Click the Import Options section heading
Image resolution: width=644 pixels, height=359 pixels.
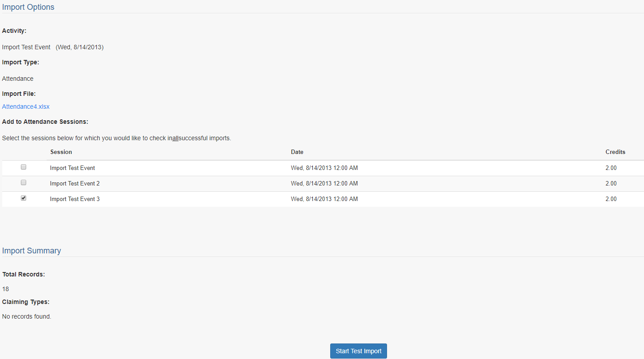[x=28, y=7]
